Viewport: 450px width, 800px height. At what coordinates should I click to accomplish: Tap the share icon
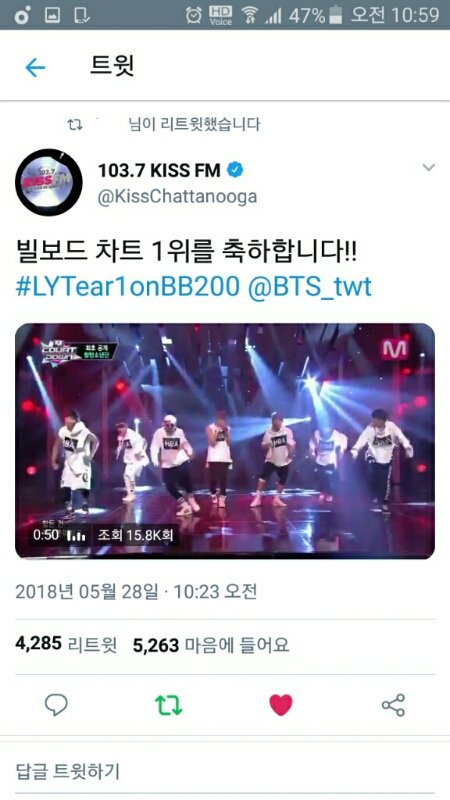393,705
